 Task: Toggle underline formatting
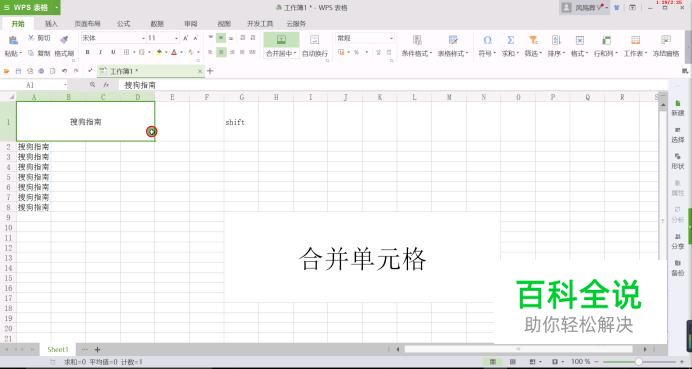[113, 53]
